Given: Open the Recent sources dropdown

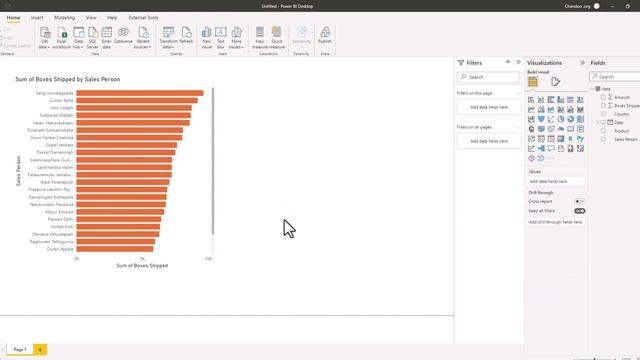Looking at the screenshot, I should [142, 38].
